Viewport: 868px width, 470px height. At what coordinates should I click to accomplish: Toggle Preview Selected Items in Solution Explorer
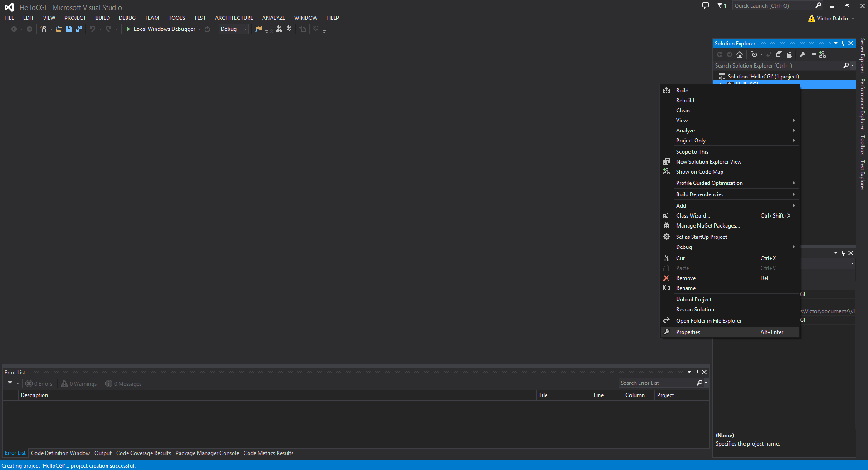coord(813,54)
